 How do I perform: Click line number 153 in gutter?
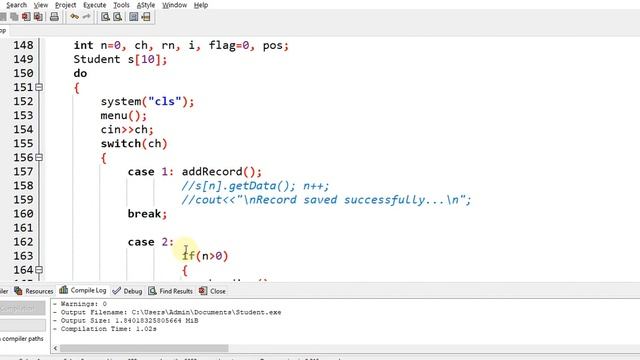[x=23, y=116]
